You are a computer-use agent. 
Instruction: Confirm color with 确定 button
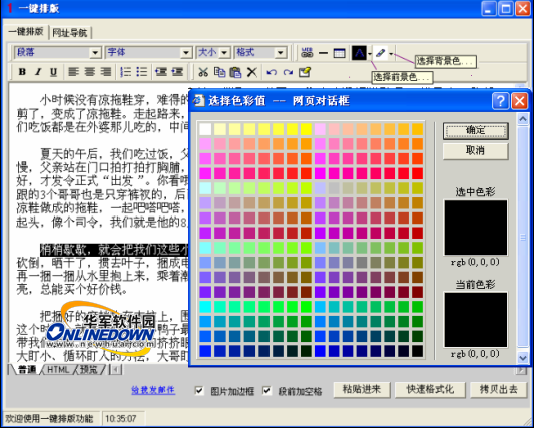pos(475,131)
